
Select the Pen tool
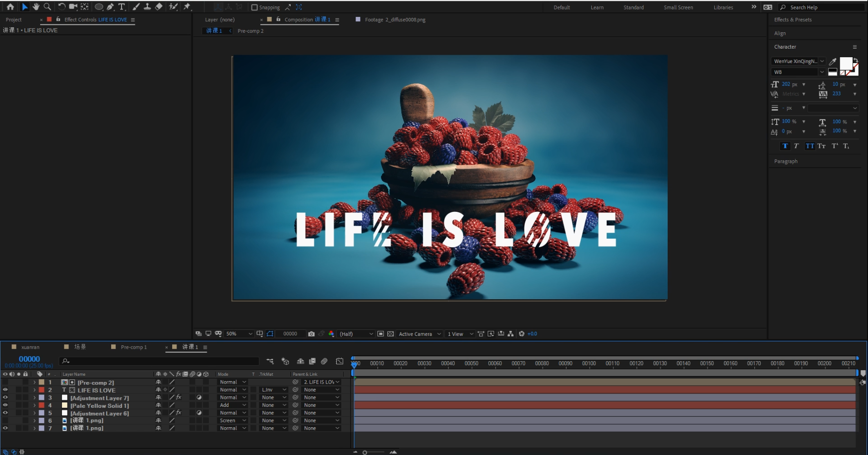pos(110,7)
